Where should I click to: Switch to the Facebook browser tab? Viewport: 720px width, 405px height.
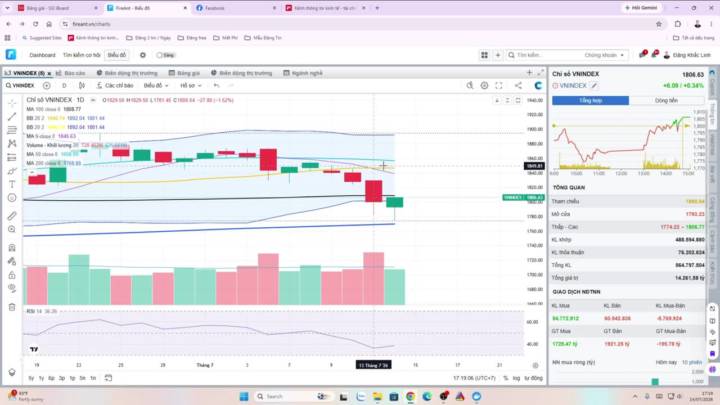click(x=236, y=8)
